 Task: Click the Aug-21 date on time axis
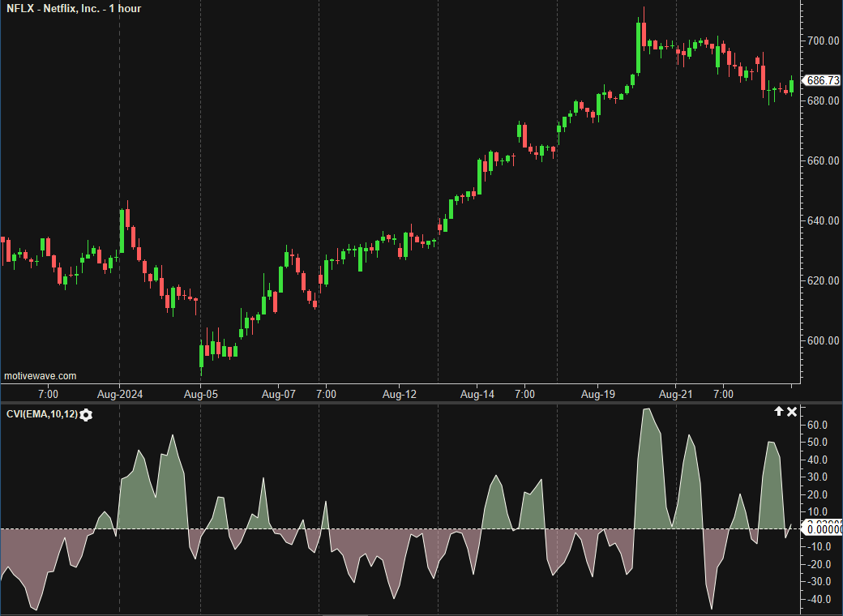pyautogui.click(x=676, y=395)
